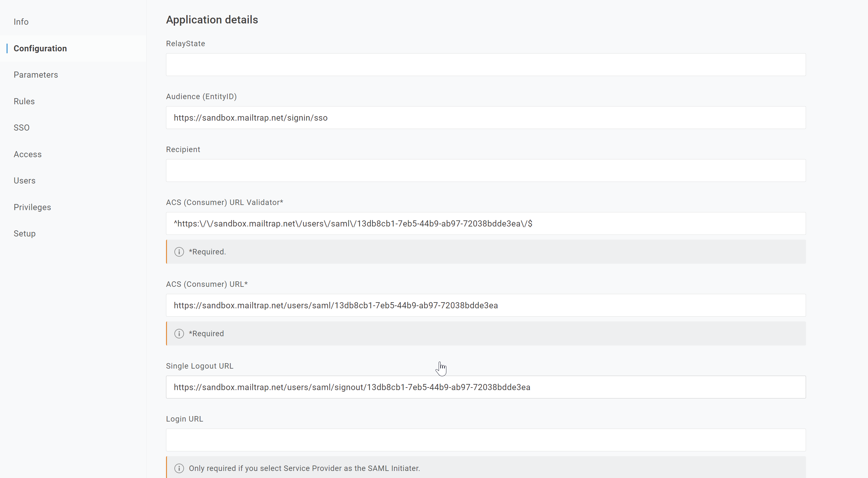868x478 pixels.
Task: Edit the Single Logout URL field
Action: click(486, 387)
